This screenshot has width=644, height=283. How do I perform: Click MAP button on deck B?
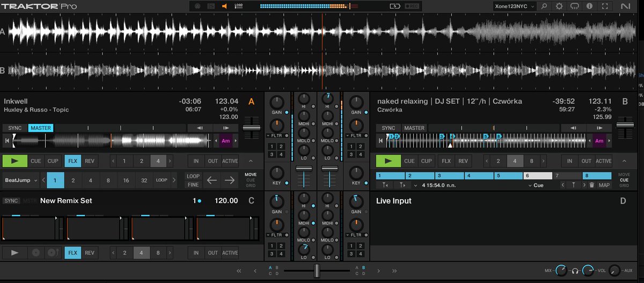click(x=604, y=185)
